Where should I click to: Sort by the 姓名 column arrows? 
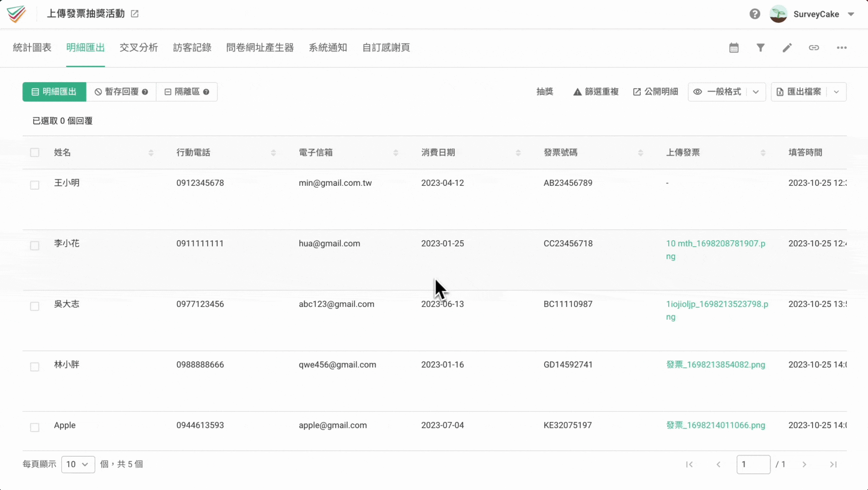coord(151,153)
